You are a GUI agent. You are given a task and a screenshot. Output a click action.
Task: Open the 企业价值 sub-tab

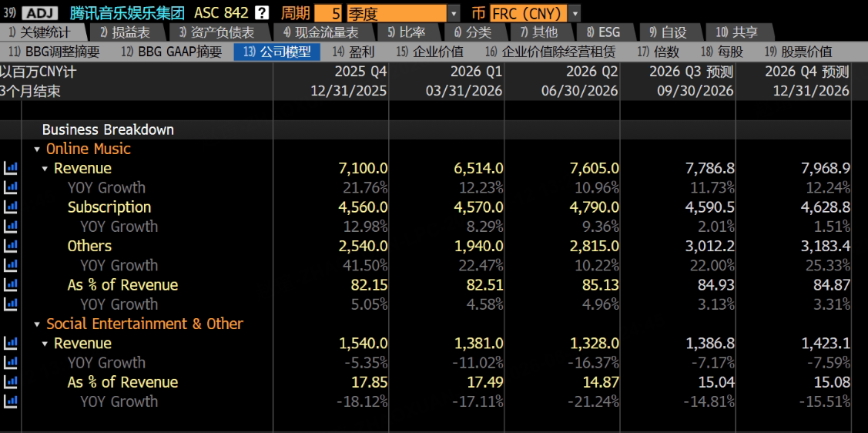point(430,52)
